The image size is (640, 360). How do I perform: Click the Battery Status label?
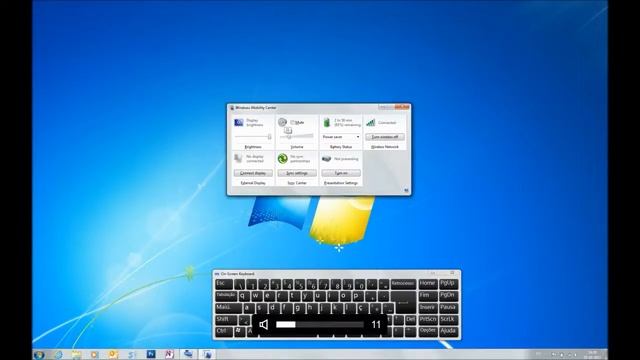(341, 147)
